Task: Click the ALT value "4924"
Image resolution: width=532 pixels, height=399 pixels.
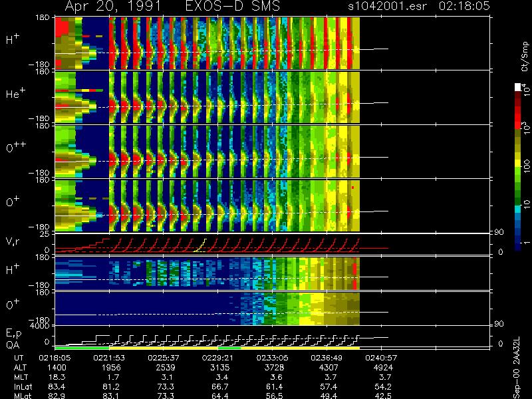Action: 383,368
